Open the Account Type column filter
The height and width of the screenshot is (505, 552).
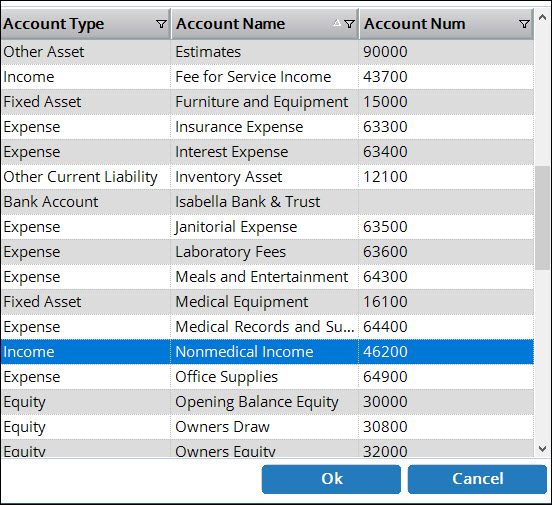(x=161, y=24)
